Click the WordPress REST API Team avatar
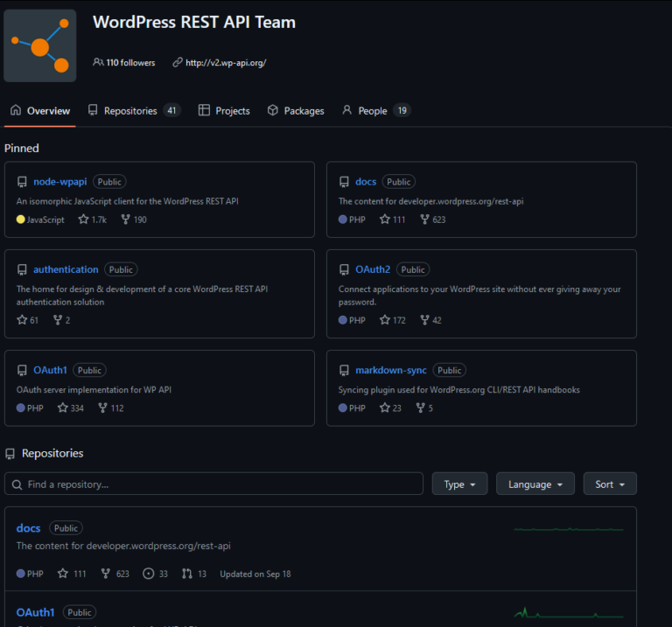This screenshot has height=627, width=672. pos(40,45)
